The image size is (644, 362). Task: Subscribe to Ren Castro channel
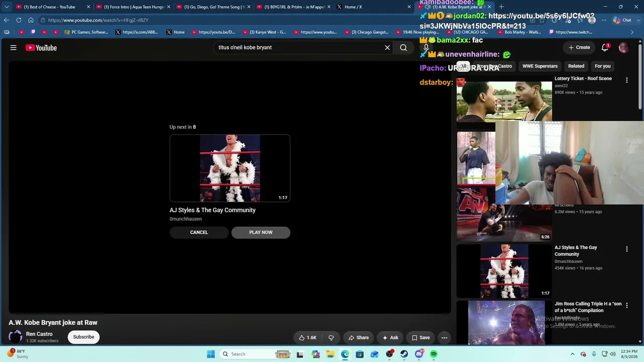[x=84, y=337]
